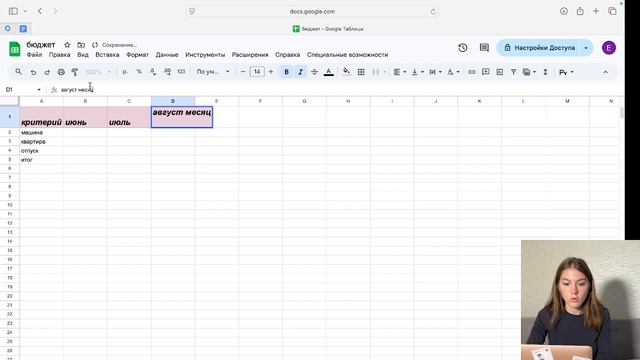Select cell with машина
Viewport: 640px width, 360px height.
tap(41, 132)
